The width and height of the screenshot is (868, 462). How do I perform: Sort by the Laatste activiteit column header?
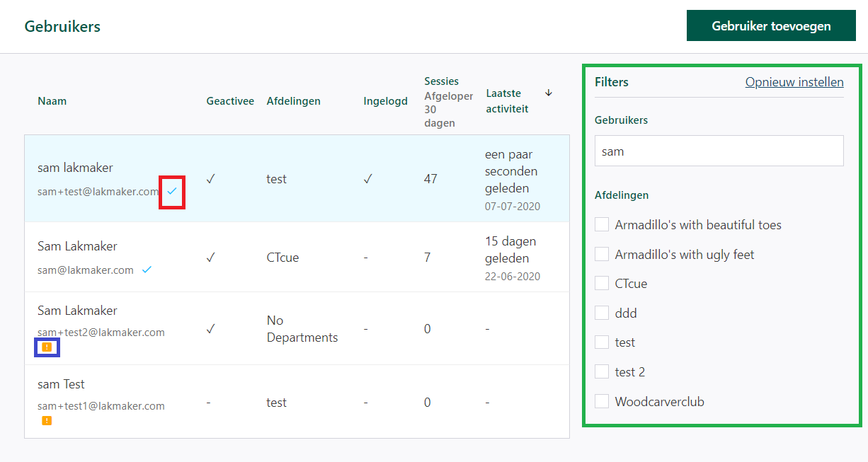click(x=508, y=101)
